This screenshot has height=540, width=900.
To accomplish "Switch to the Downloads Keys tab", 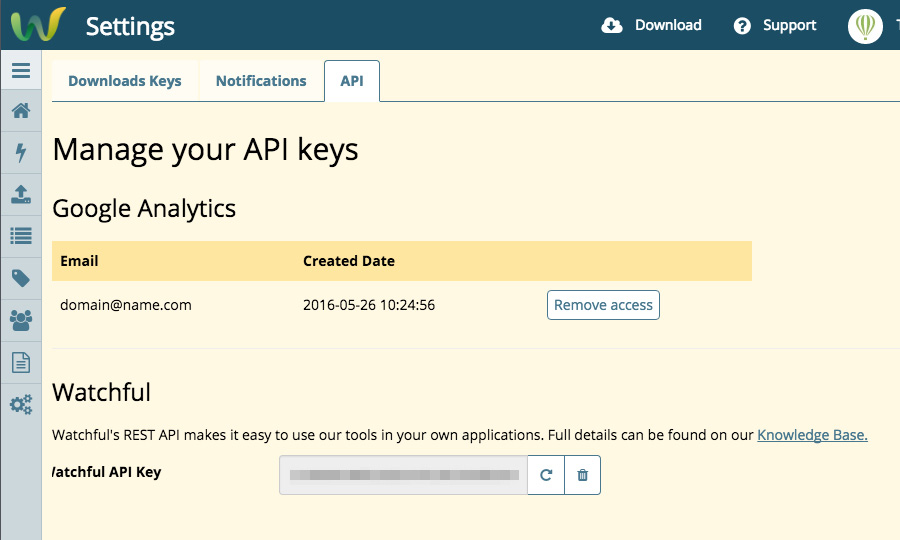I will [x=125, y=81].
